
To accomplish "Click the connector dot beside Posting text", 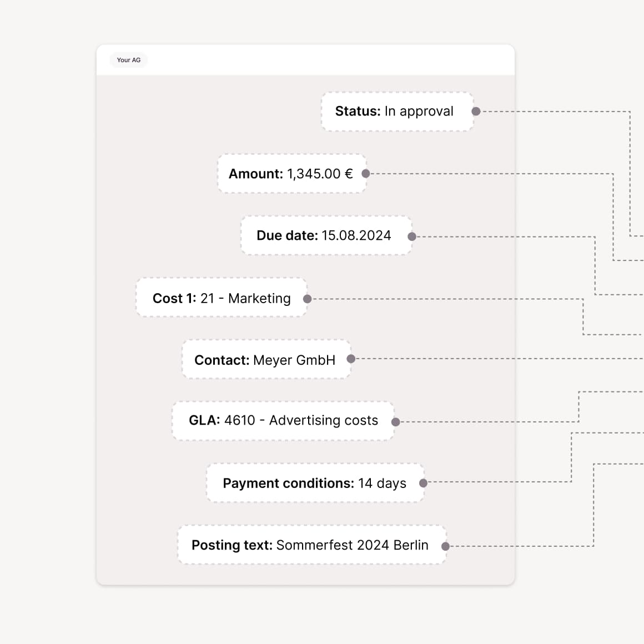I will click(445, 546).
